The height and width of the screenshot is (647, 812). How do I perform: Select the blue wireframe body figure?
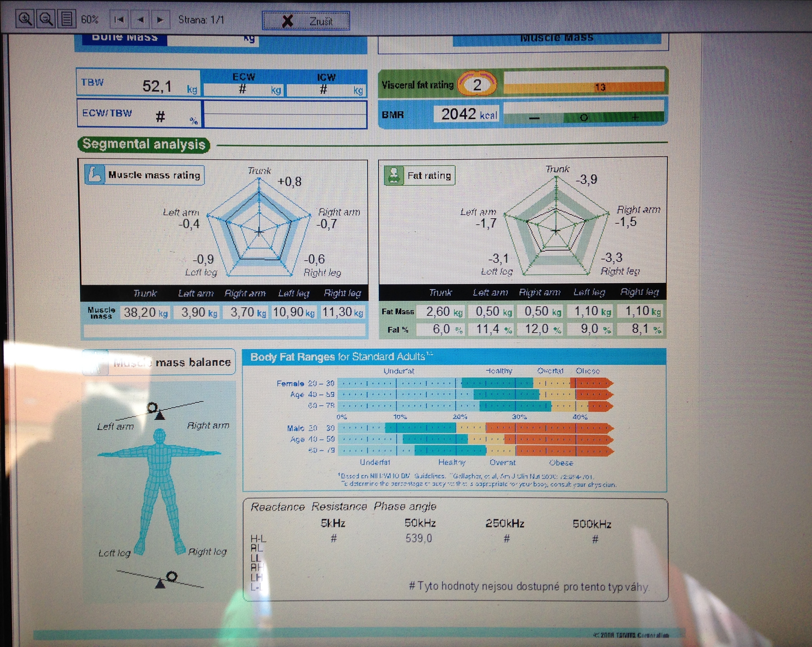159,491
